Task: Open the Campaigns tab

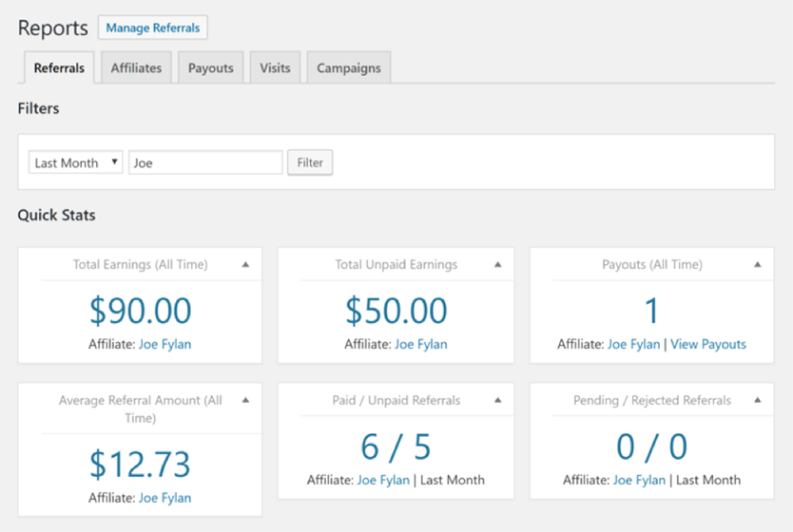Action: (x=348, y=68)
